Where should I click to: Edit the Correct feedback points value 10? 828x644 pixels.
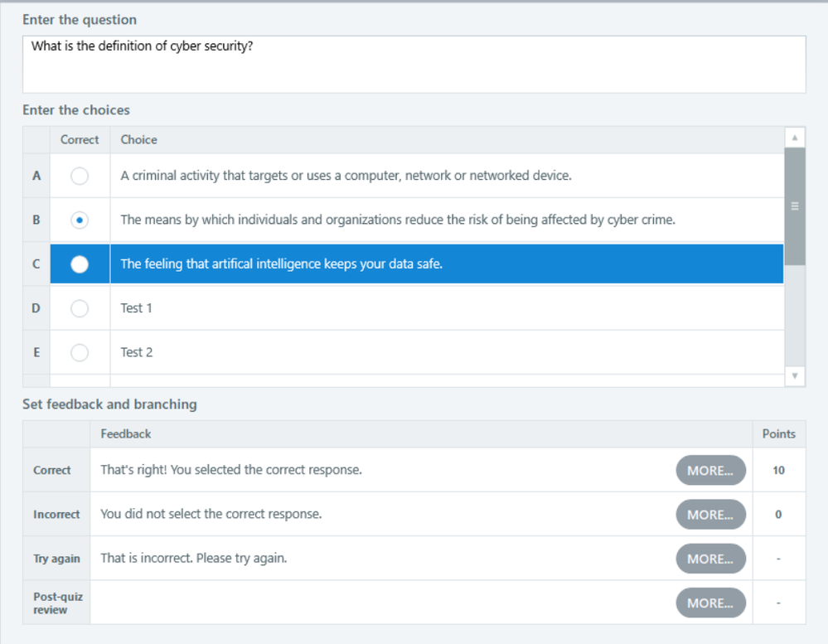click(x=778, y=470)
